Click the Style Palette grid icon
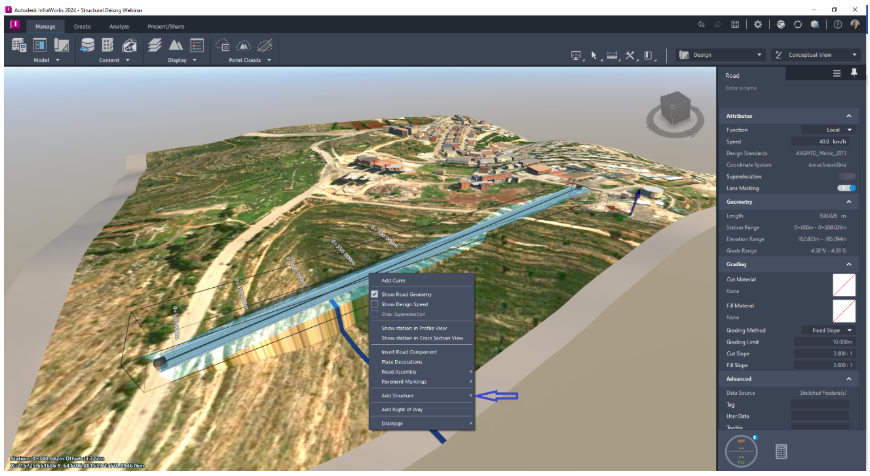This screenshot has width=870, height=476. point(108,45)
